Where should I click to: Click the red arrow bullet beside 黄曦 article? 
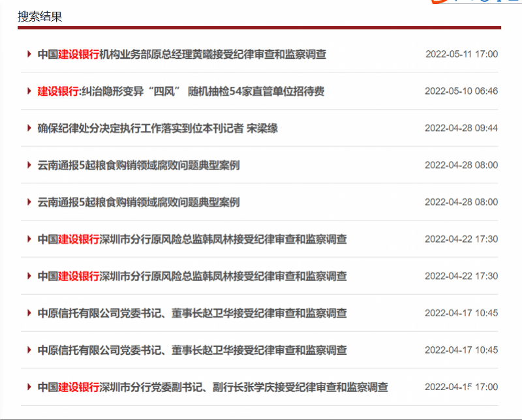click(x=29, y=54)
